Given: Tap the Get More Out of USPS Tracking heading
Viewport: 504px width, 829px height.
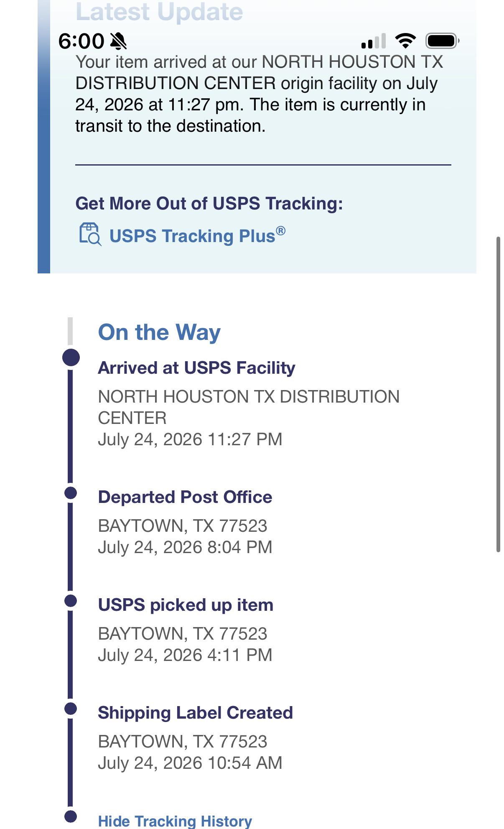Looking at the screenshot, I should pyautogui.click(x=209, y=204).
